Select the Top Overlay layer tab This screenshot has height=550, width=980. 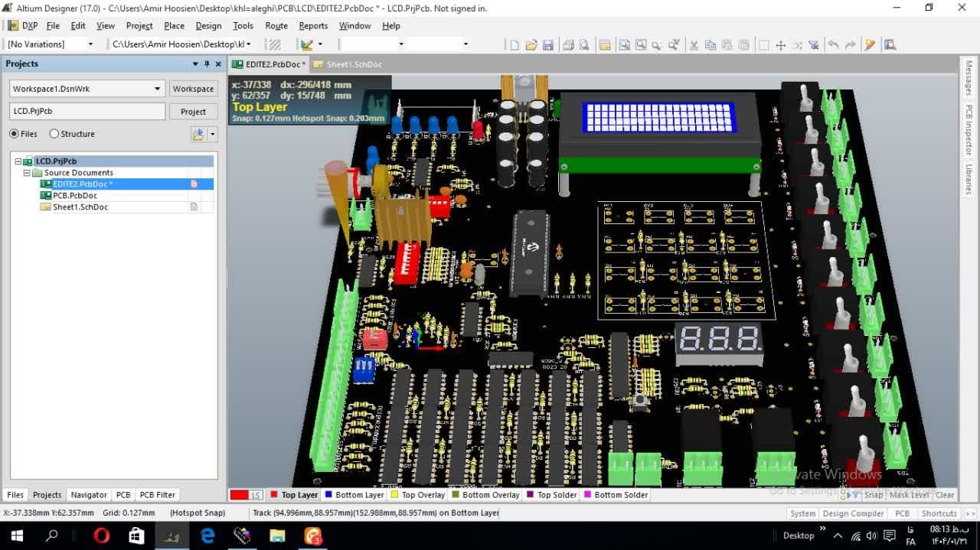[x=418, y=495]
